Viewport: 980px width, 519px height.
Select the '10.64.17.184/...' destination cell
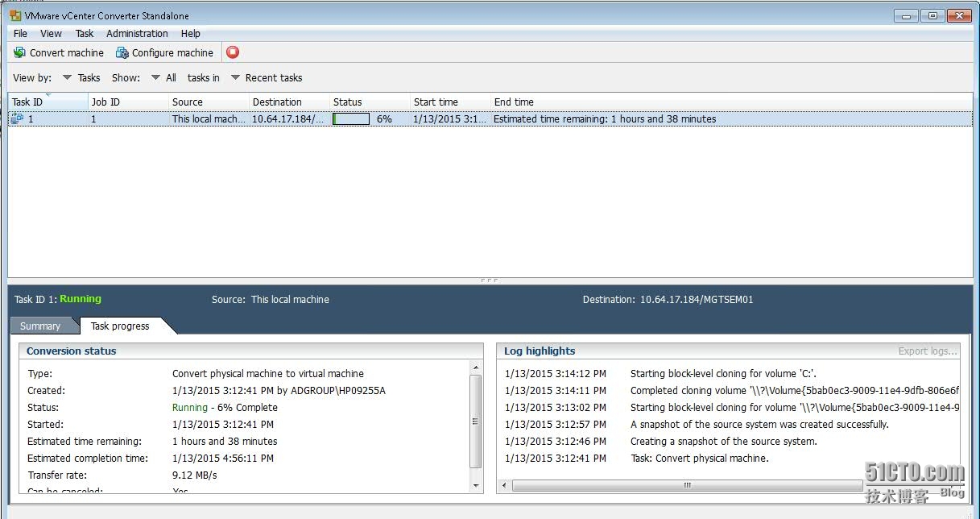click(x=288, y=118)
